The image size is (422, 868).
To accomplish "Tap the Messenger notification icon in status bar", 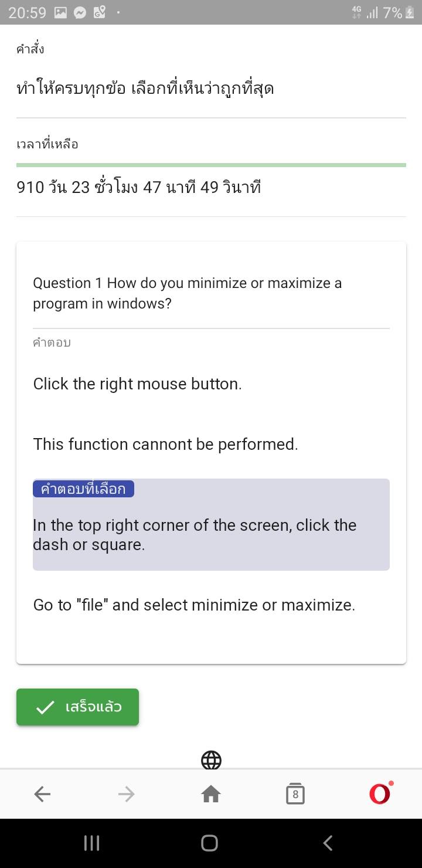I will point(80,12).
